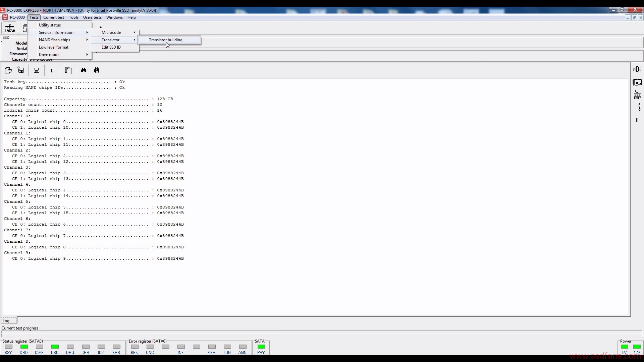Open the PC-3000 menu
Image resolution: width=644 pixels, height=362 pixels.
coord(17,17)
